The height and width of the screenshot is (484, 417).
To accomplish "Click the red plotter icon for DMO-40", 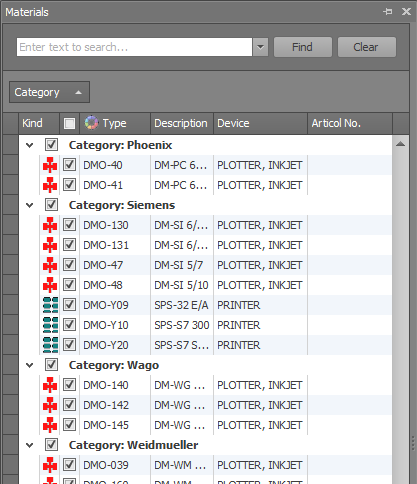I will (50, 165).
